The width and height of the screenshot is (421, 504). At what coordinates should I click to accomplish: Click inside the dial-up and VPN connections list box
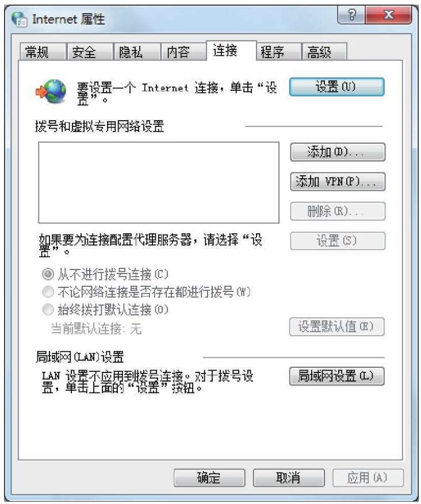tap(159, 183)
